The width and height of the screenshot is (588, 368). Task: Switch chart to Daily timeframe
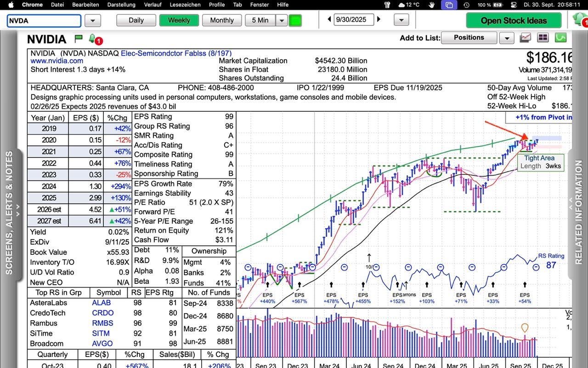point(136,20)
